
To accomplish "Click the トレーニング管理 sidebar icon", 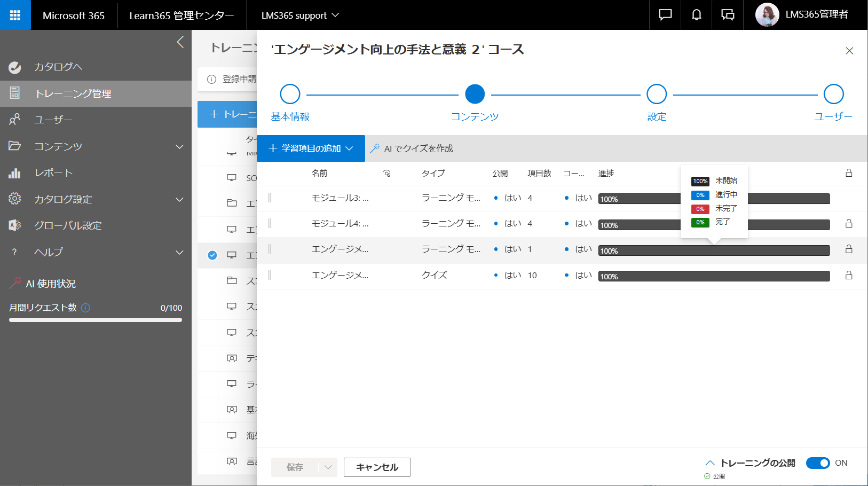I will coord(15,93).
